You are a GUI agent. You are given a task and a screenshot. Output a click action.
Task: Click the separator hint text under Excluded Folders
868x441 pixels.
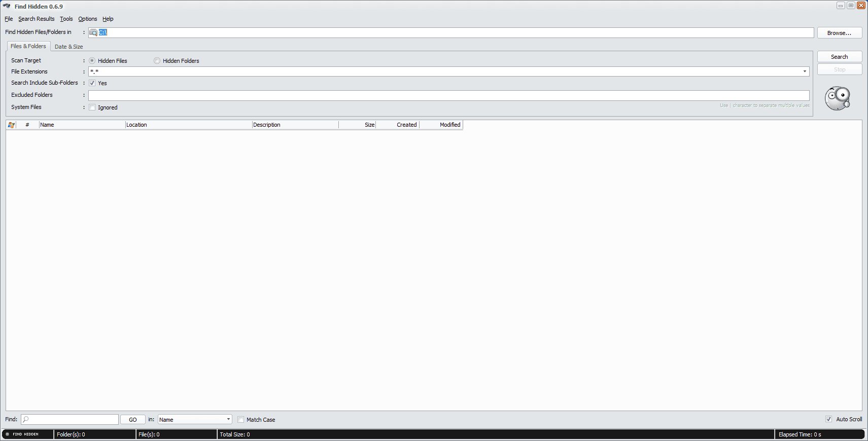[765, 105]
